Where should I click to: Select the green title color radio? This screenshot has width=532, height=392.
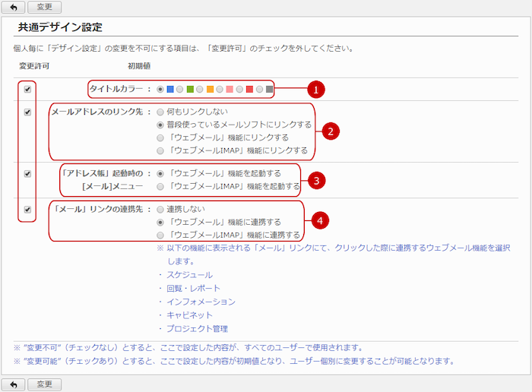180,89
